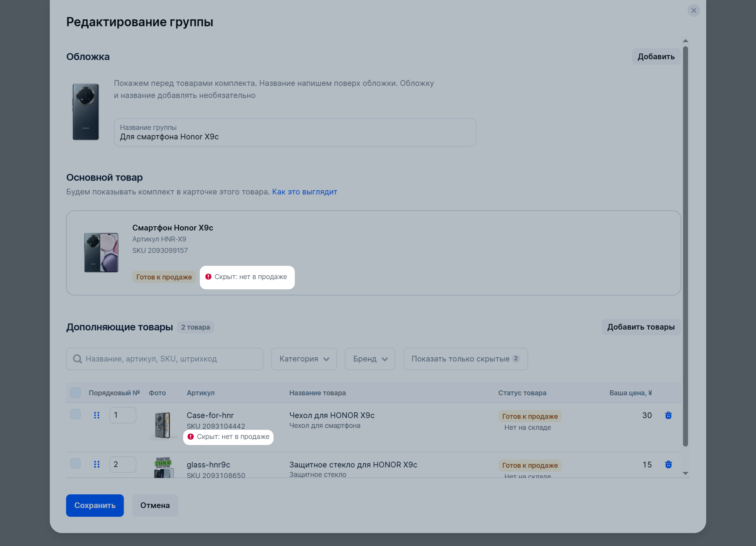Click price value 30
Viewport: 756px width, 546px height.
pos(647,415)
